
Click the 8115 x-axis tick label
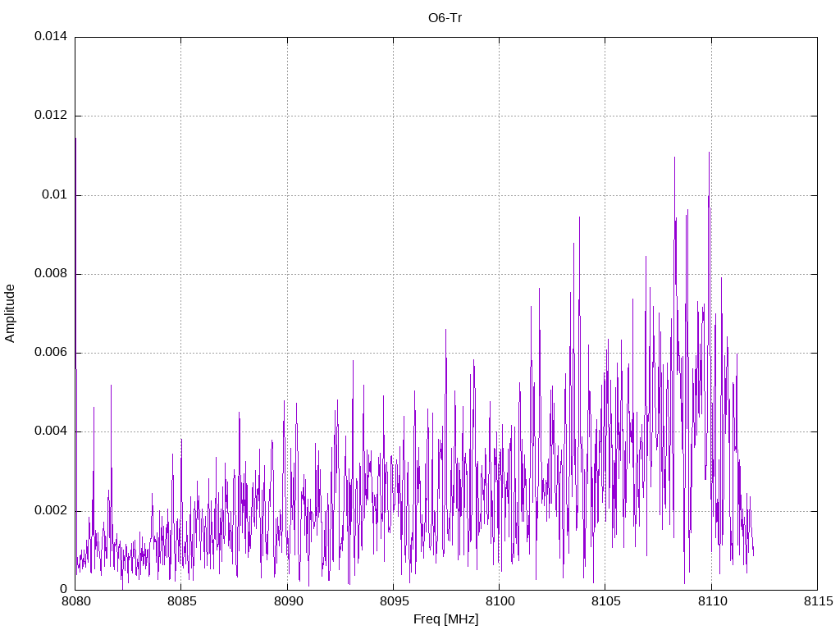coord(817,601)
